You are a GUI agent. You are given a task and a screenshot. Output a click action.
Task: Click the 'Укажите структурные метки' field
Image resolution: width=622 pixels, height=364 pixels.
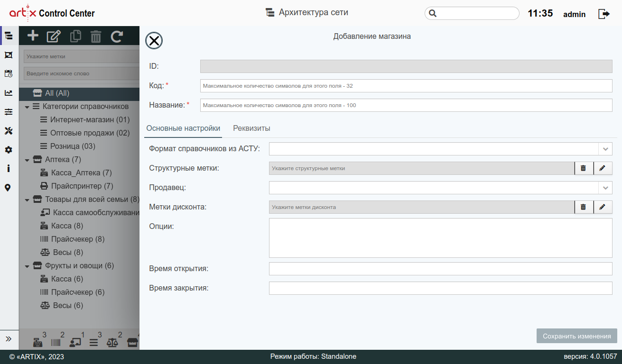coord(422,168)
